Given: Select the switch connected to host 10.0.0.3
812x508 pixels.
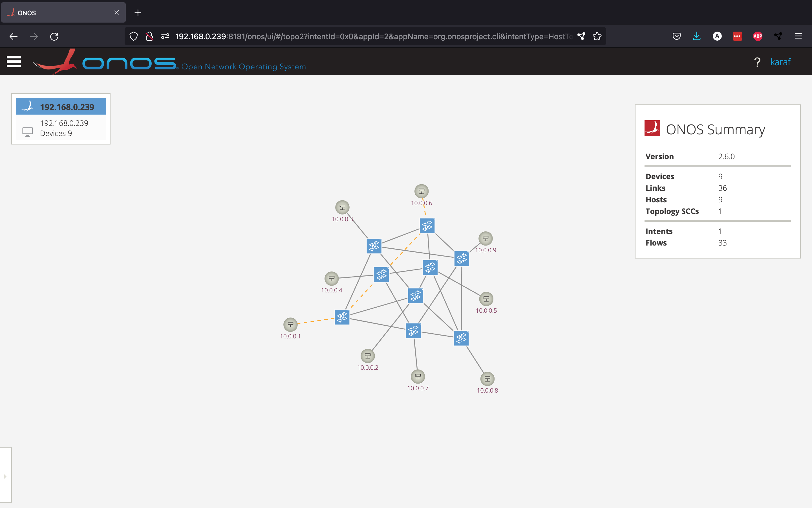Looking at the screenshot, I should coord(374,246).
